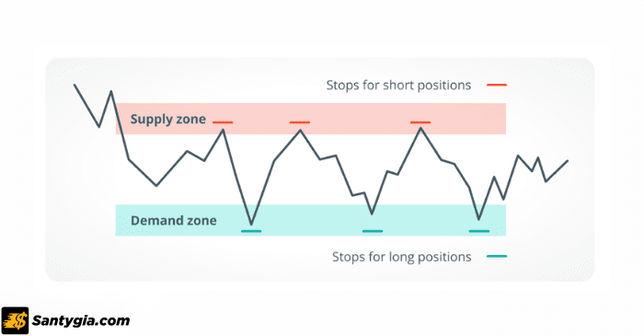Select the Stops for long positions legend text
Image resolution: width=644 pixels, height=336 pixels.
point(402,257)
